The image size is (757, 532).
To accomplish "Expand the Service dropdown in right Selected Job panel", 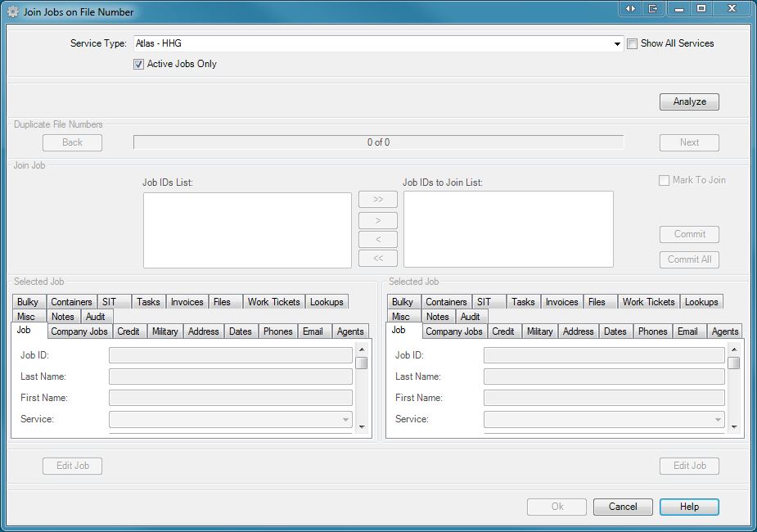I will click(718, 420).
